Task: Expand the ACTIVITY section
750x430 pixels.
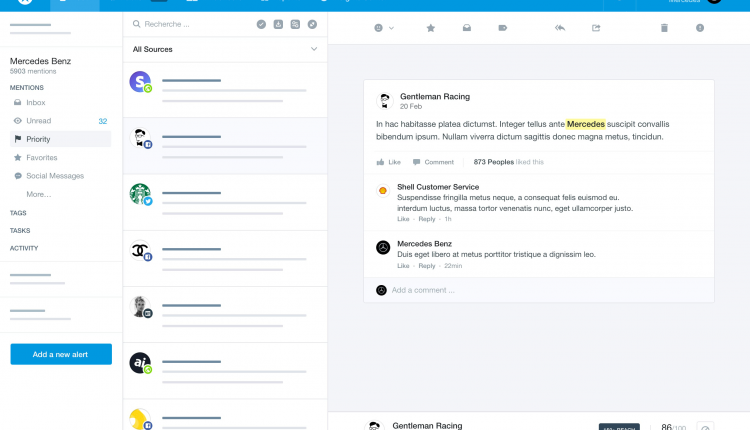Action: 24,248
